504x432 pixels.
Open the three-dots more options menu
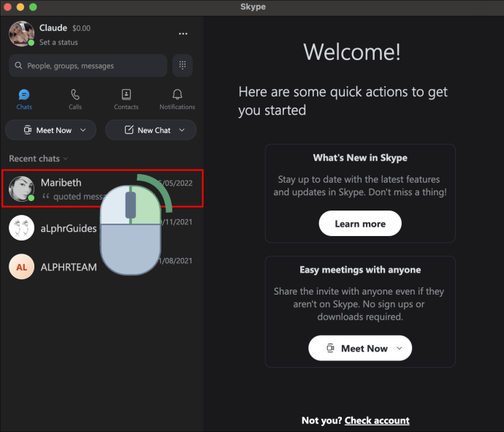183,34
